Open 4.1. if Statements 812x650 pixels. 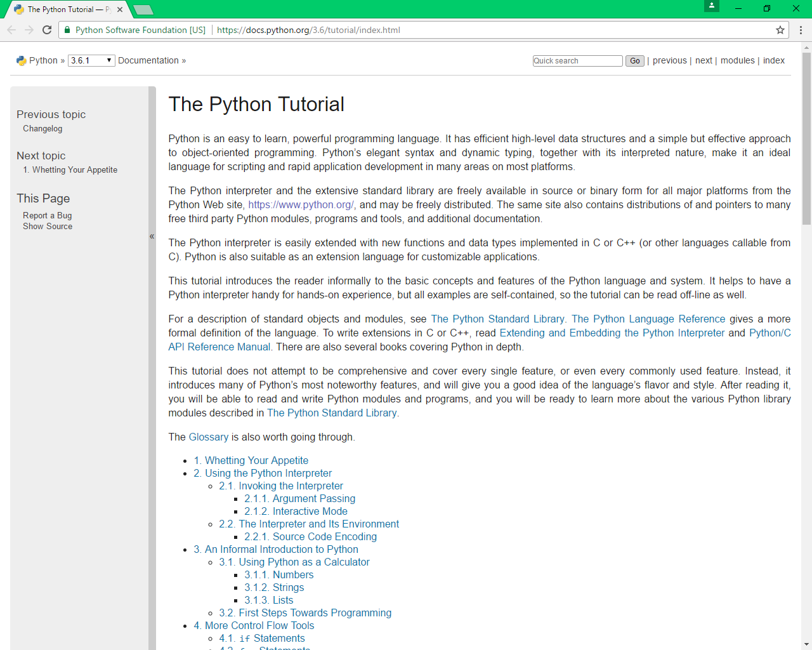click(x=262, y=638)
